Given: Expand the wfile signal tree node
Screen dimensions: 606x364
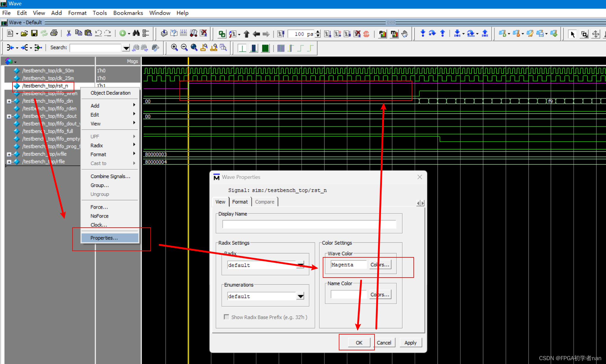Looking at the screenshot, I should tap(9, 154).
